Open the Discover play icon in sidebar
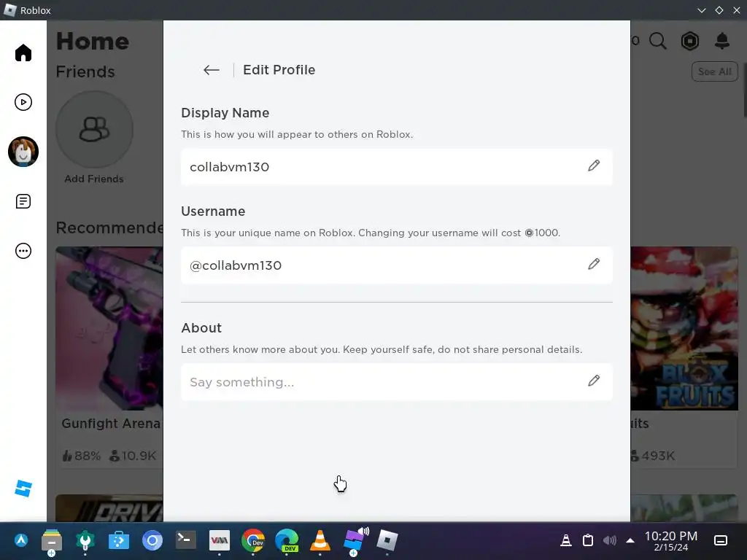 pyautogui.click(x=23, y=102)
